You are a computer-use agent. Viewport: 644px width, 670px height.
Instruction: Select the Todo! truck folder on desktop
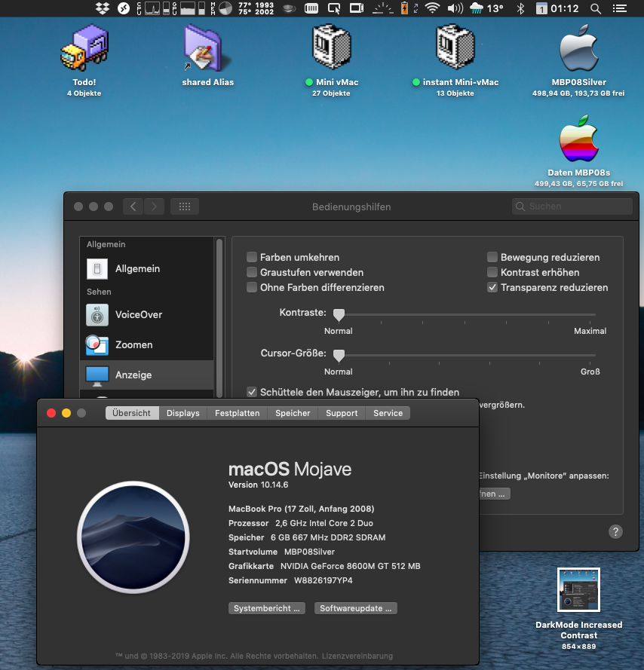click(x=84, y=47)
